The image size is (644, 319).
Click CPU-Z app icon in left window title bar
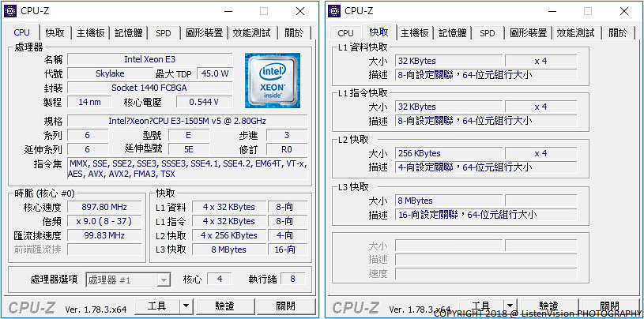[x=10, y=11]
